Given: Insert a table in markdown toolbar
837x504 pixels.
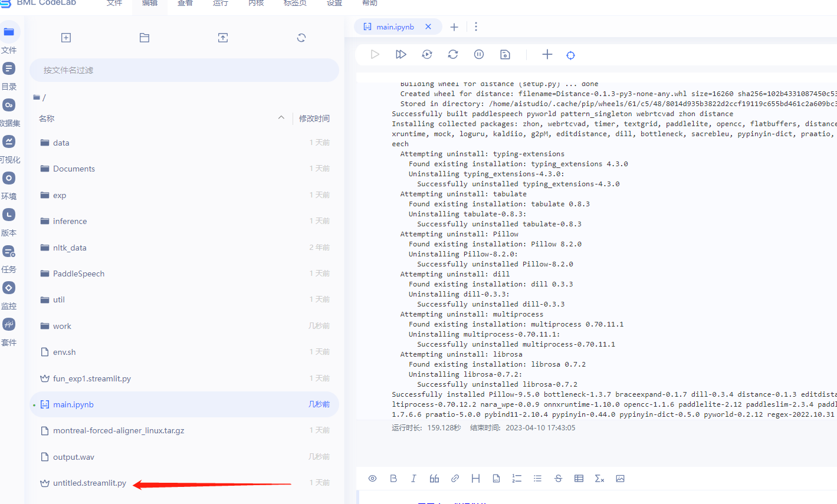Looking at the screenshot, I should pyautogui.click(x=579, y=478).
